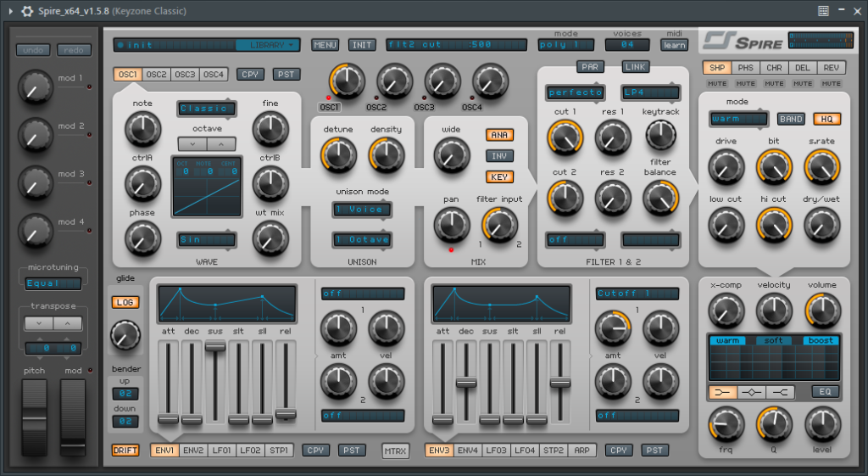Click the filter balance knob
Image resolution: width=868 pixels, height=476 pixels.
tap(660, 198)
